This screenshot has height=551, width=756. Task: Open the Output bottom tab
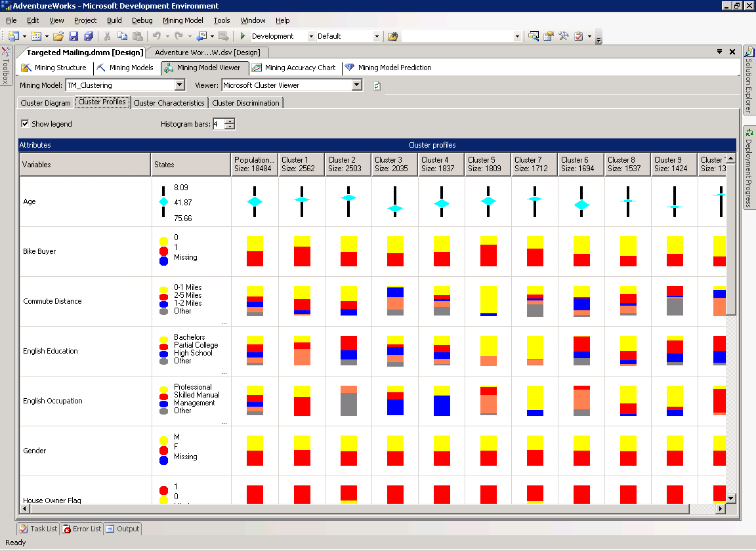click(123, 529)
